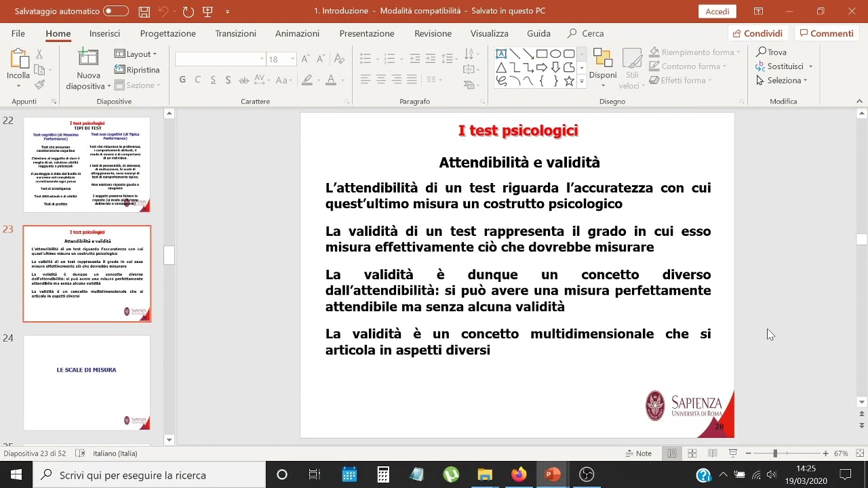Viewport: 868px width, 488px height.
Task: Collapse the ribbon with chevron
Action: coord(861,102)
